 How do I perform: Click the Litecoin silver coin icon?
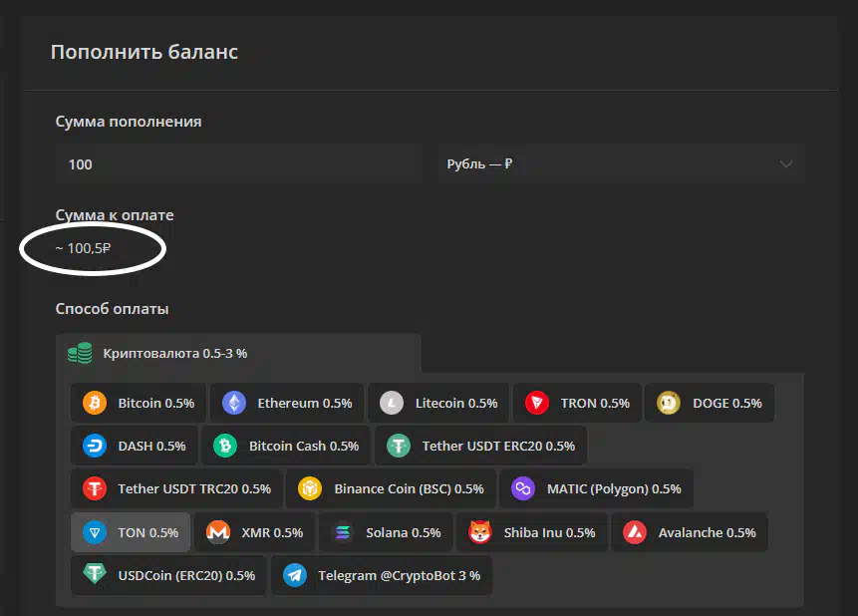(392, 404)
